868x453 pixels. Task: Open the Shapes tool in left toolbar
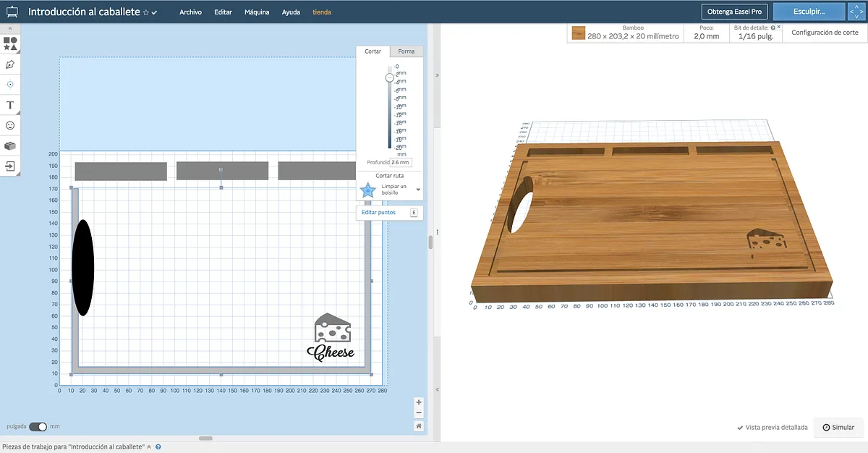(x=10, y=44)
